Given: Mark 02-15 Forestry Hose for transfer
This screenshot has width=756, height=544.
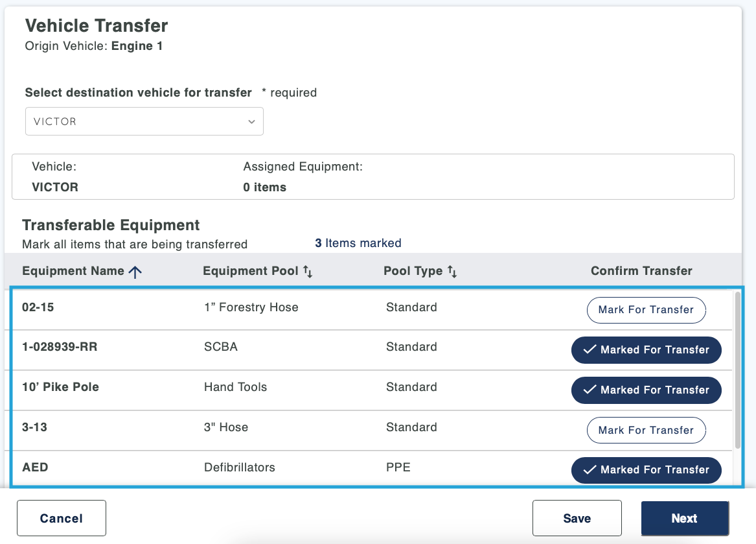Looking at the screenshot, I should coord(646,310).
